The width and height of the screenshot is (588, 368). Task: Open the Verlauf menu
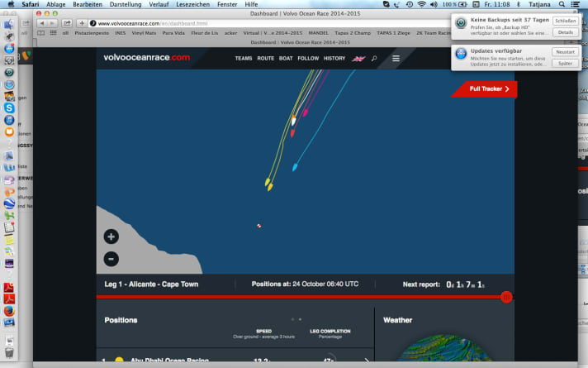[x=159, y=4]
